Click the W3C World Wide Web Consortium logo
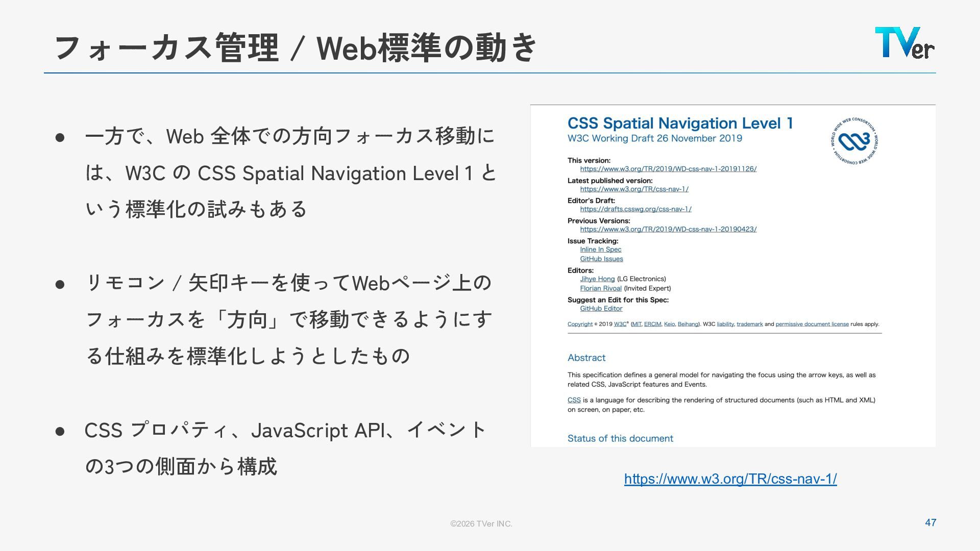The height and width of the screenshot is (551, 980). (x=854, y=141)
